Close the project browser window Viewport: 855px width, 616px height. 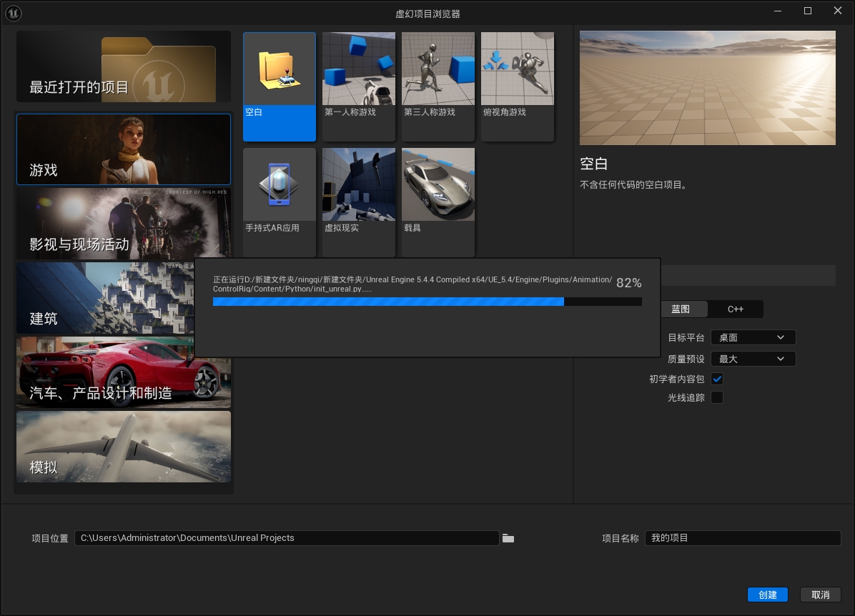(838, 11)
